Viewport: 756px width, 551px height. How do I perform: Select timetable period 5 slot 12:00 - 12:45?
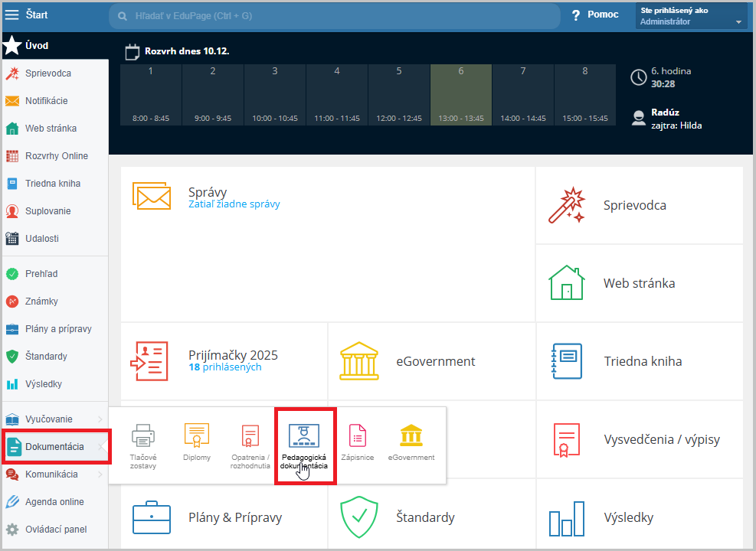[399, 95]
